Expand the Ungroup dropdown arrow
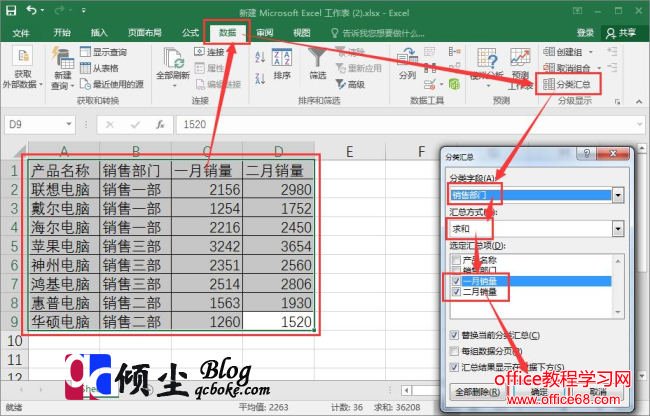The height and width of the screenshot is (416, 650). tap(599, 68)
